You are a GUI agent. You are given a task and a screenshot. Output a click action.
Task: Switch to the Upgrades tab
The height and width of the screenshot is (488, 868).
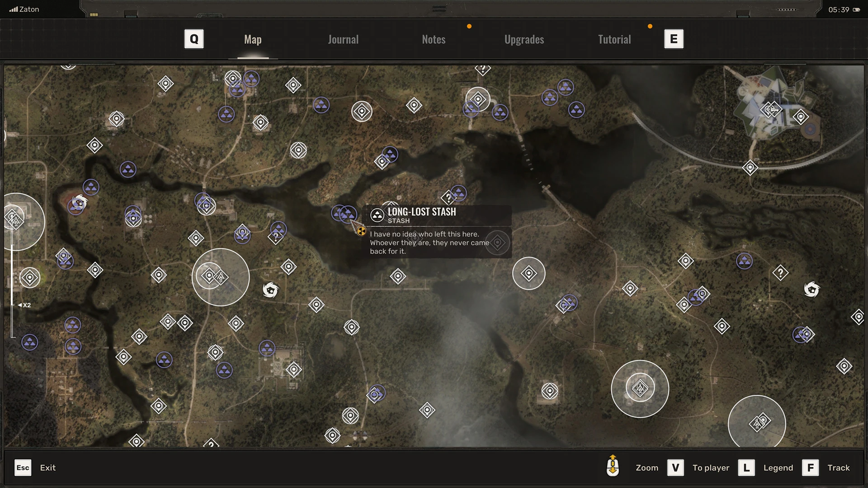click(524, 40)
